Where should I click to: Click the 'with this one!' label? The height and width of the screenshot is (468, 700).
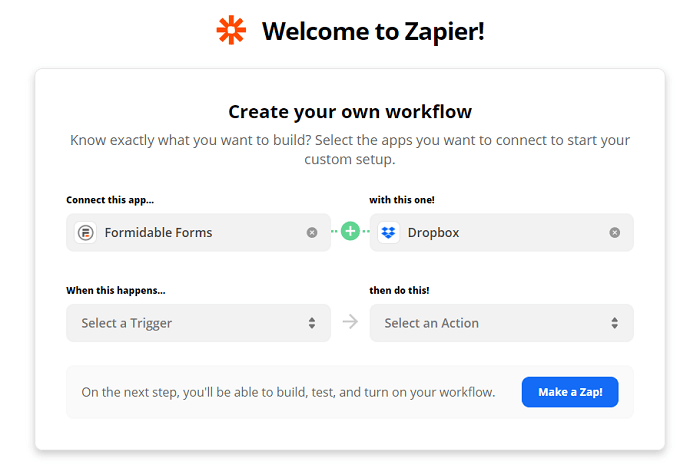point(402,200)
